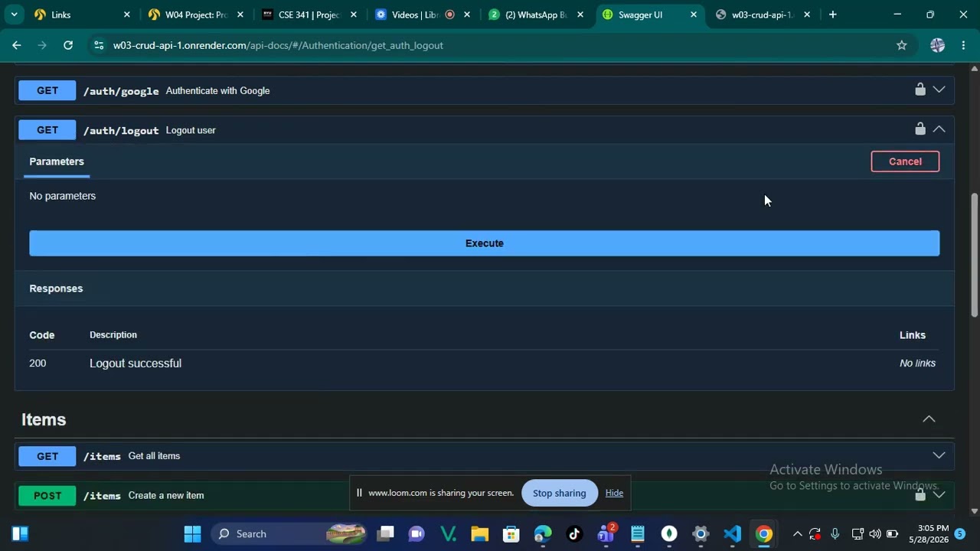Hide the Loom sharing notification

coord(614,493)
